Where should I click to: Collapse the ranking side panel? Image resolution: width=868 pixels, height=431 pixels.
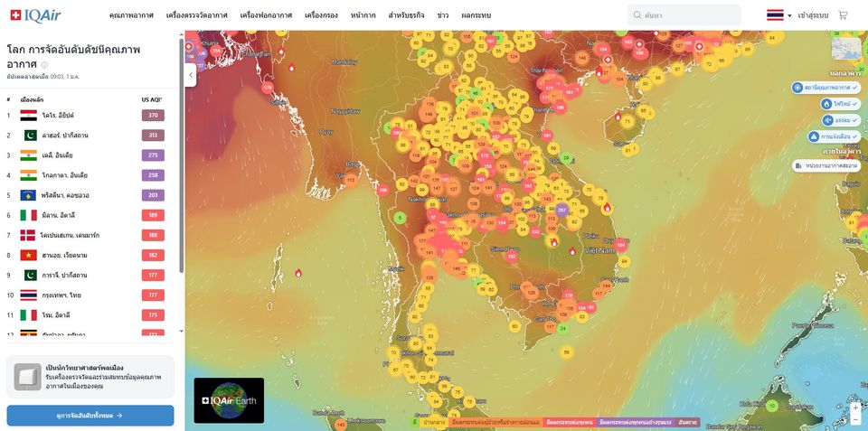pyautogui.click(x=191, y=76)
